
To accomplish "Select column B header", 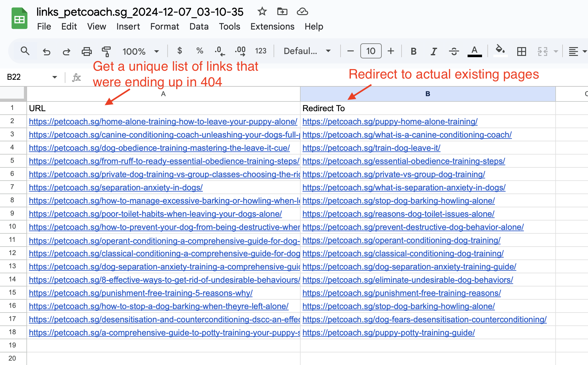I will pyautogui.click(x=428, y=94).
